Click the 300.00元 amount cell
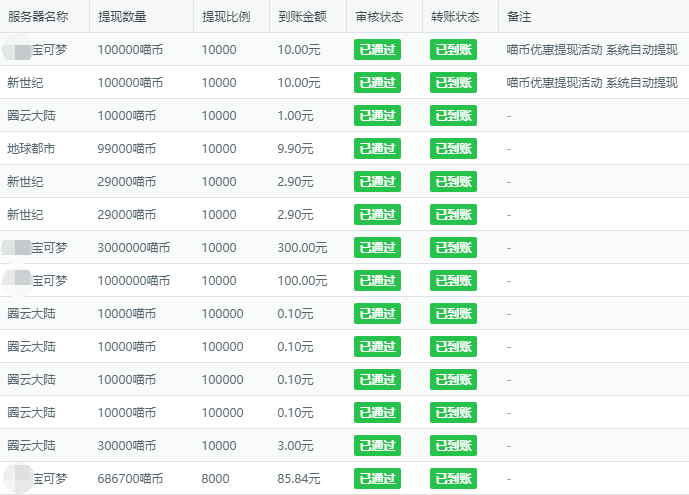The height and width of the screenshot is (495, 689). [302, 248]
